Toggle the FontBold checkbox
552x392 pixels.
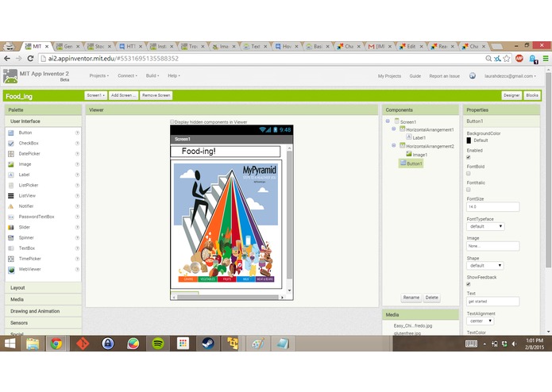coord(469,173)
